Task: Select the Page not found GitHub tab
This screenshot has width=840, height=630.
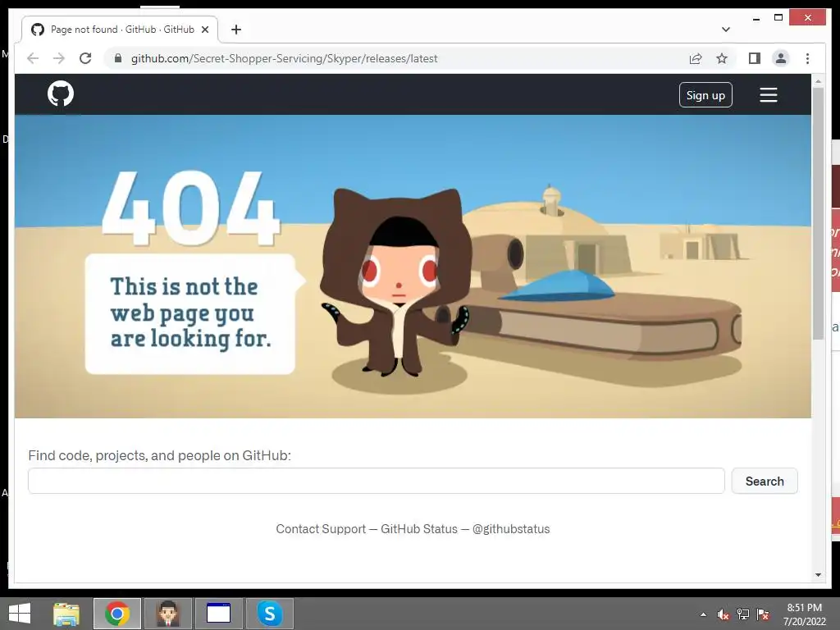Action: pos(120,30)
